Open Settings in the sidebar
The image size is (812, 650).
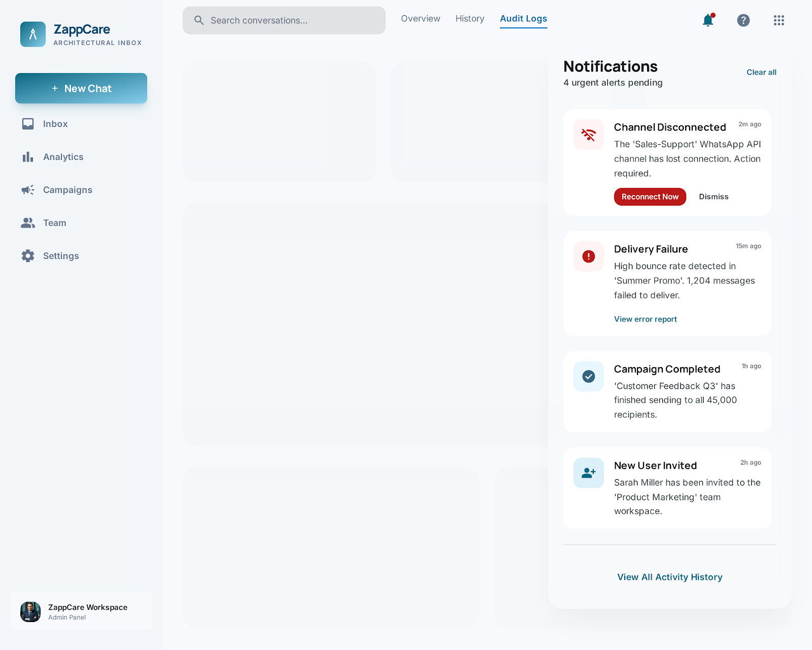60,256
